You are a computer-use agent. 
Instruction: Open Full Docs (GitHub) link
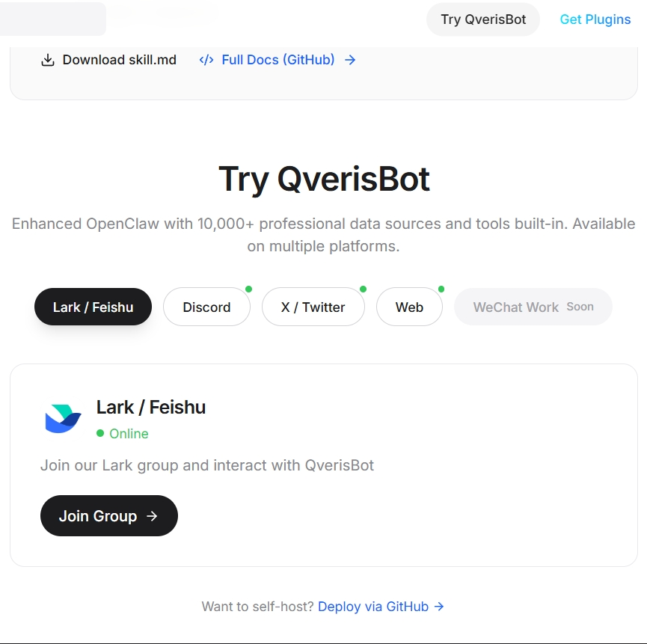click(277, 60)
